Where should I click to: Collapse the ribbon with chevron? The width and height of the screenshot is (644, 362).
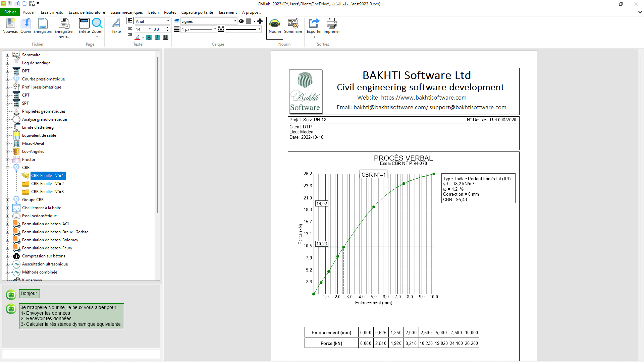pyautogui.click(x=640, y=12)
